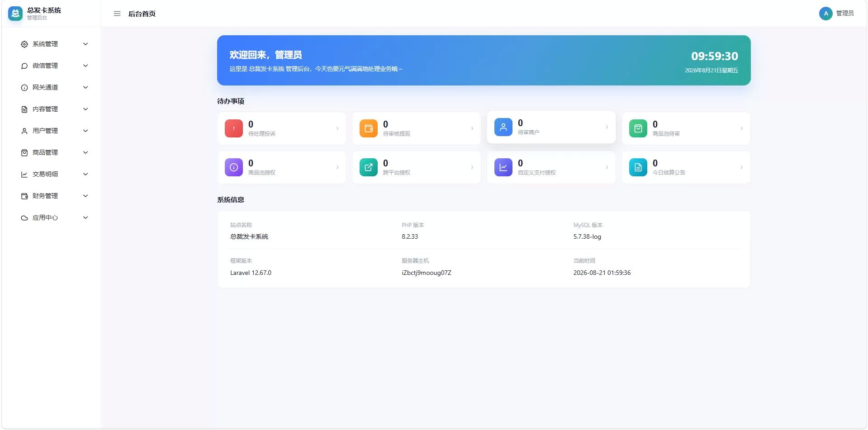Click the teal 跨平台授权 external-link icon

coord(369,167)
